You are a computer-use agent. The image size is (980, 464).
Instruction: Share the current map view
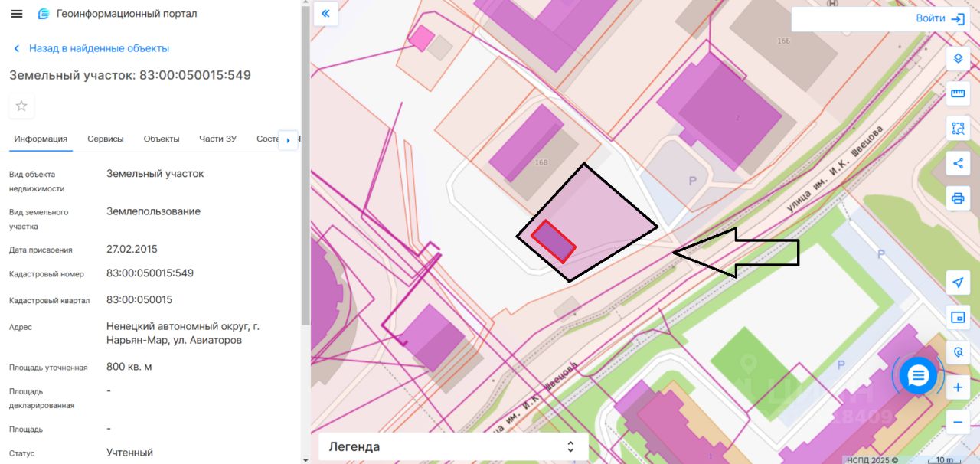(958, 163)
